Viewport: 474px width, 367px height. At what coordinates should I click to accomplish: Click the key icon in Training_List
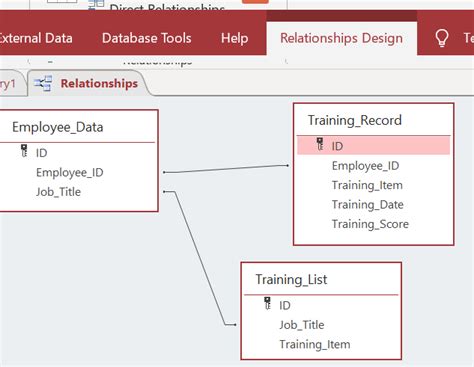[x=267, y=303]
